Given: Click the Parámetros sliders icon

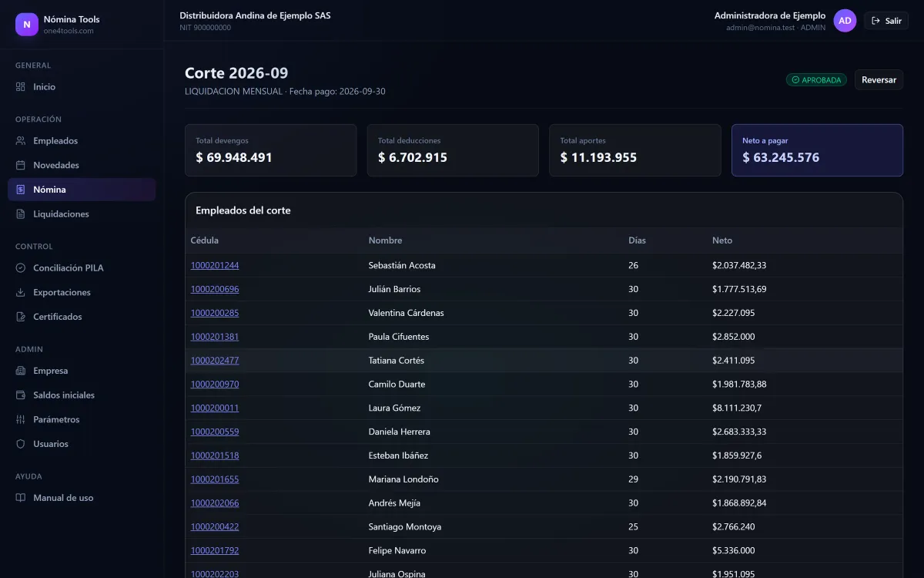Looking at the screenshot, I should 21,420.
